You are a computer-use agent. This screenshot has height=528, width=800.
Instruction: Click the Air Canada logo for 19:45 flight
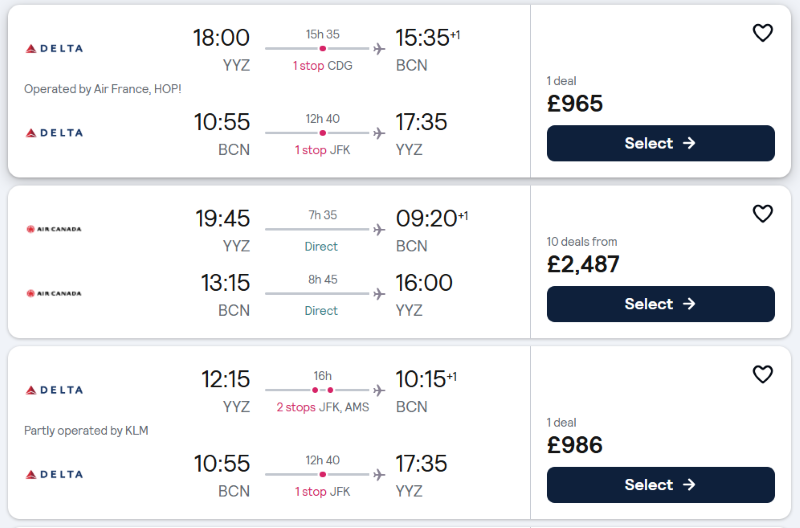coord(54,229)
